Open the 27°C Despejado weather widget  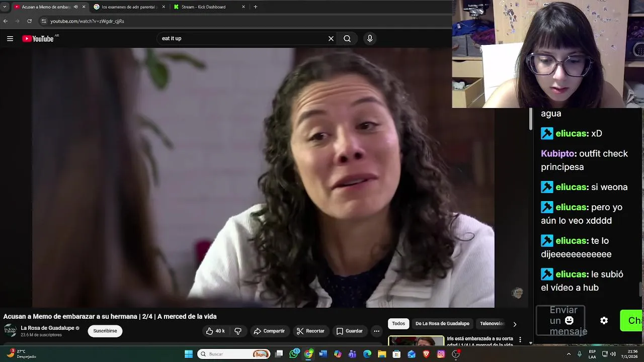pyautogui.click(x=21, y=354)
